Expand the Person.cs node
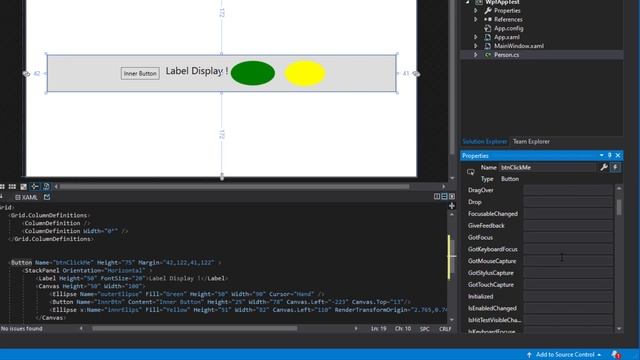 coord(476,55)
